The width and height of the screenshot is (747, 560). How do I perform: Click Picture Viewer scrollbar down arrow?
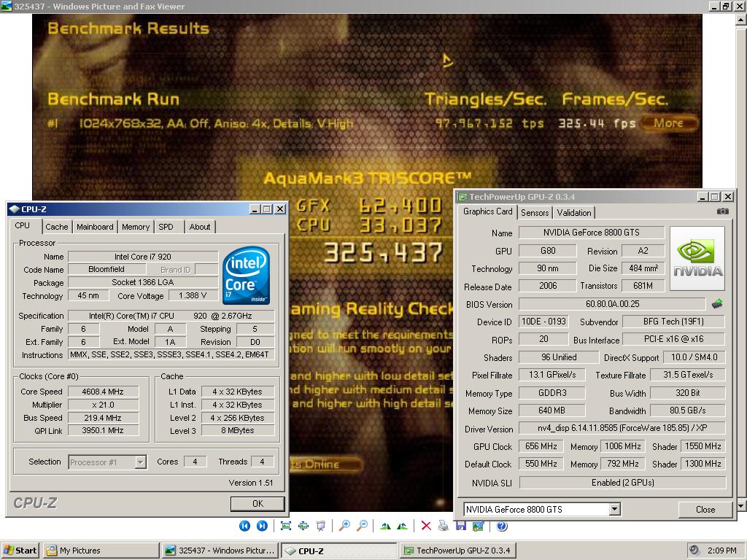click(x=741, y=506)
